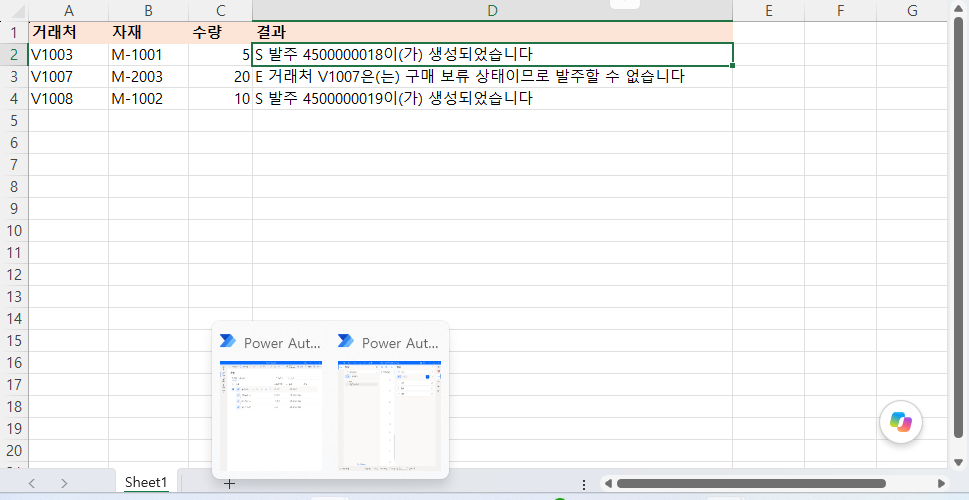The image size is (969, 500).
Task: Click first Power Automate preview icon
Action: coord(227,341)
